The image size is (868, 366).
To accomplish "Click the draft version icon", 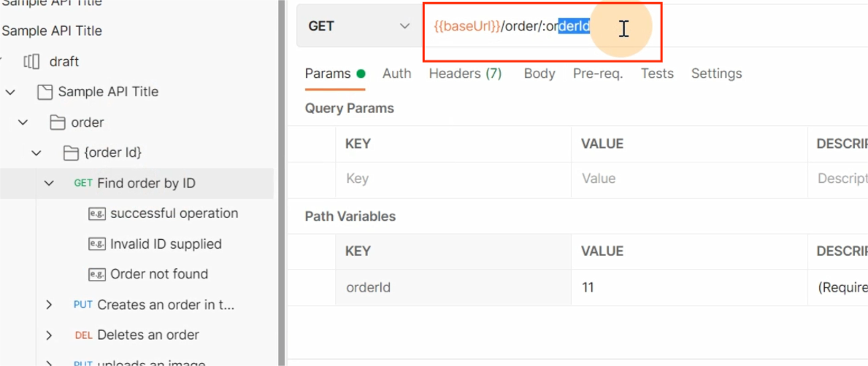I will 31,61.
